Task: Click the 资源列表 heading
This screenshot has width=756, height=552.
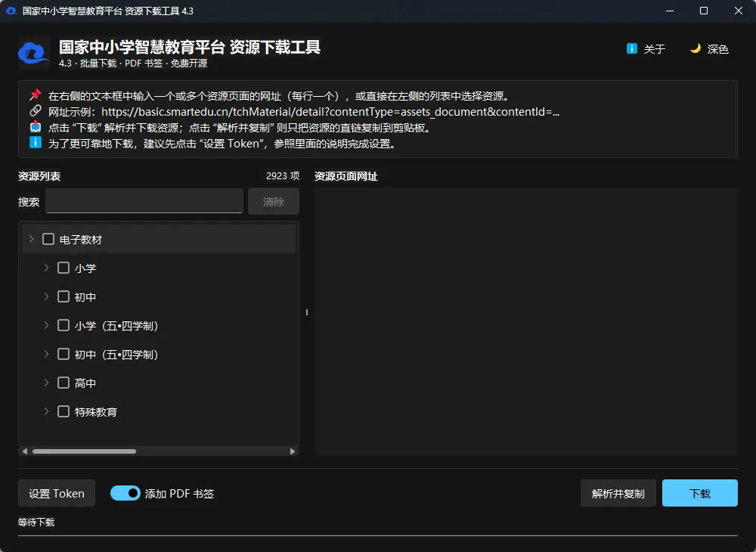Action: pos(39,176)
